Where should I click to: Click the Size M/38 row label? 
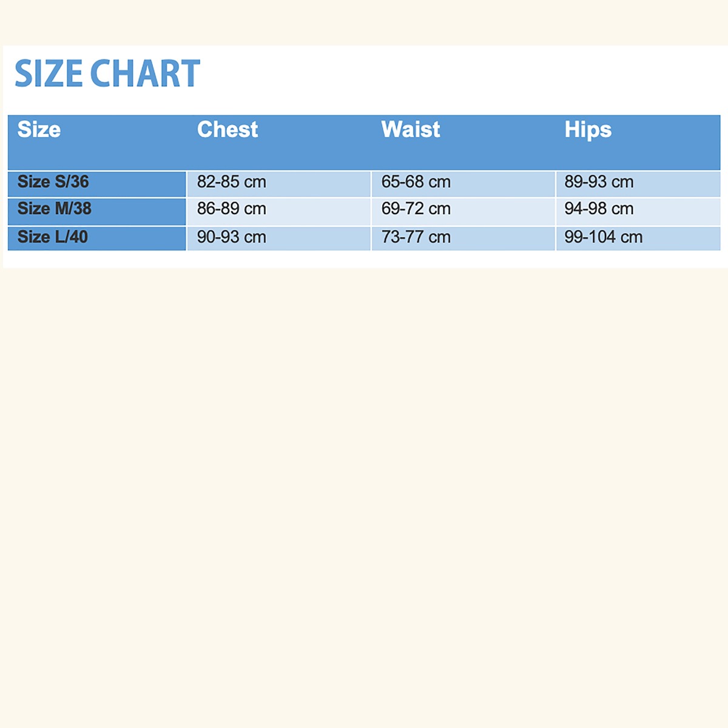(x=55, y=209)
